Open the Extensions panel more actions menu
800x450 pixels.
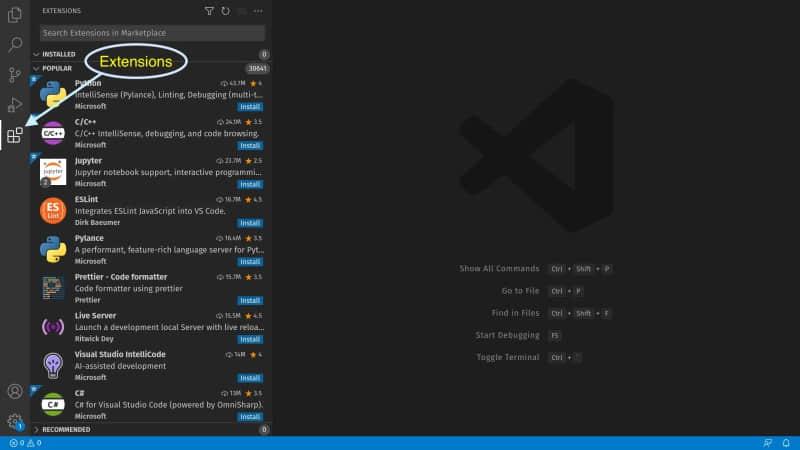(259, 11)
